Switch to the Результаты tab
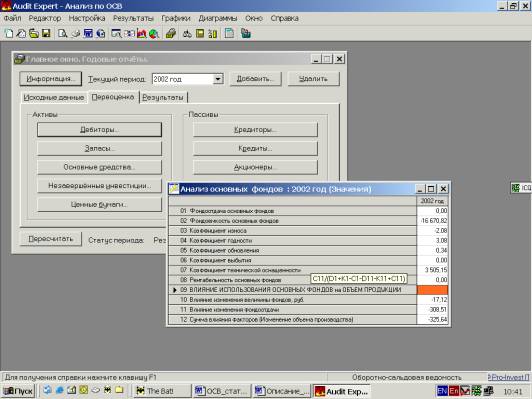The width and height of the screenshot is (532, 399). pos(163,97)
